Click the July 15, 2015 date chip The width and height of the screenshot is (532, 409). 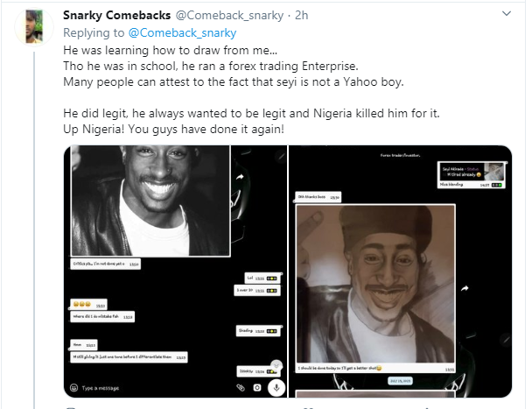[399, 382]
